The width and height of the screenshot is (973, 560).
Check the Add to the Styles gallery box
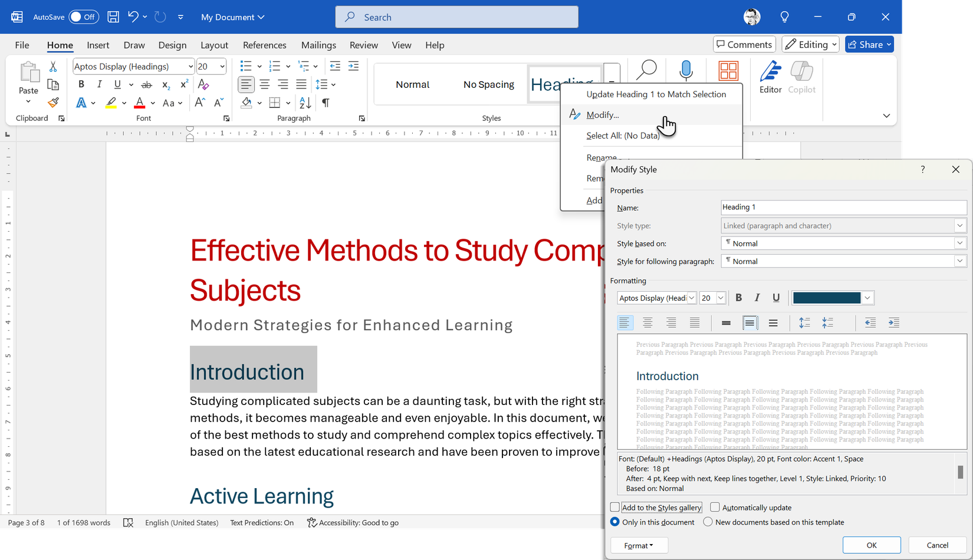pyautogui.click(x=615, y=508)
